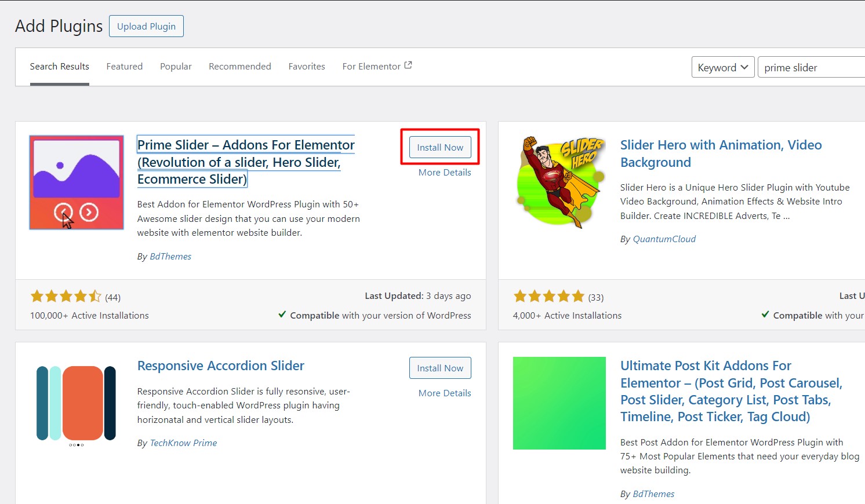Open the Ultimate Post Kit Addons title link
Screen dimensions: 865x504
(731, 391)
